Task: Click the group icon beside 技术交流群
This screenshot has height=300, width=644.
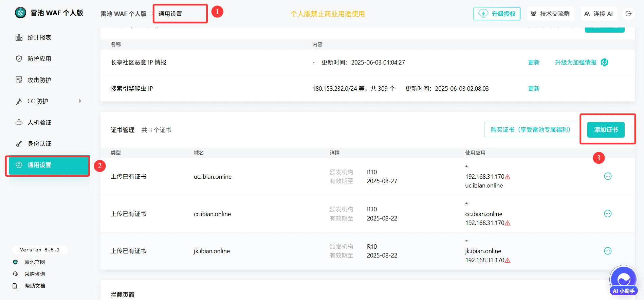Action: click(534, 14)
